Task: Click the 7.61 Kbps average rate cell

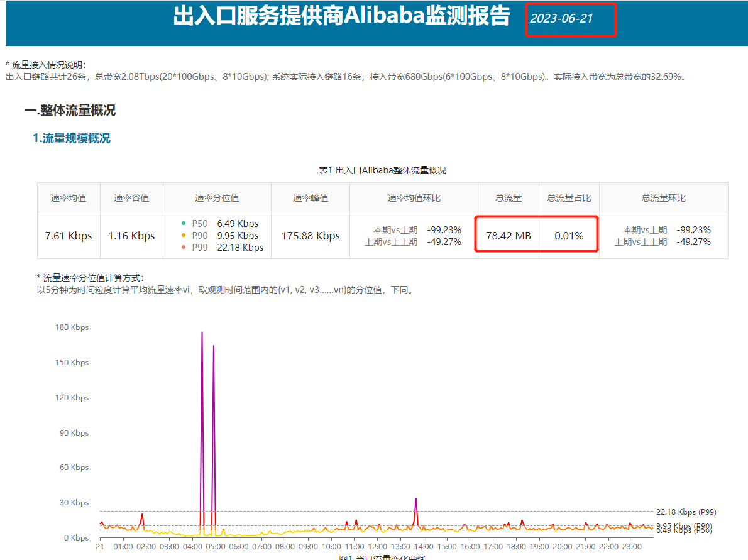Action: point(69,236)
